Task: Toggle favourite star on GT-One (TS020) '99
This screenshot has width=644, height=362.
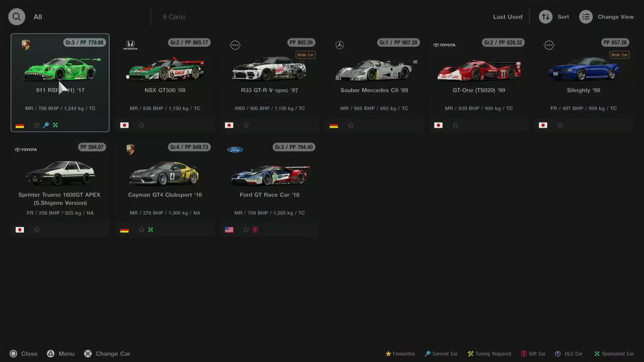Action: click(455, 125)
